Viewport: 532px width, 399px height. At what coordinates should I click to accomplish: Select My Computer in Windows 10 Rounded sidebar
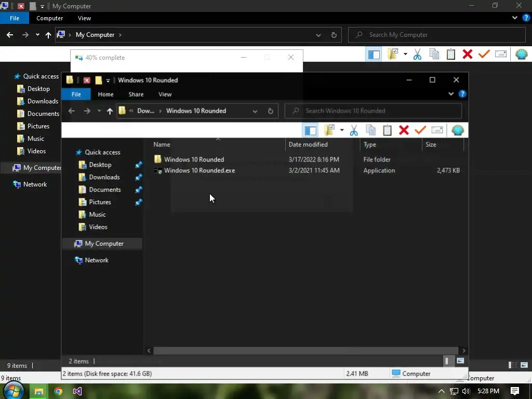(x=104, y=244)
